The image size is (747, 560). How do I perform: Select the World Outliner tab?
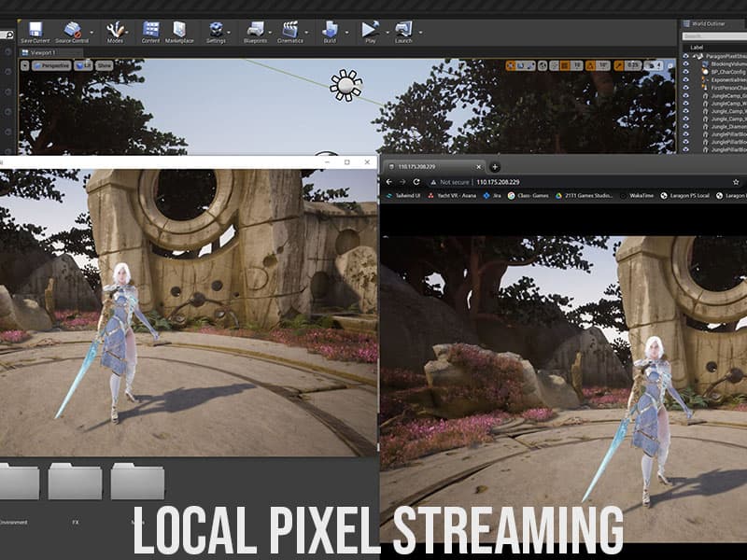[x=709, y=23]
